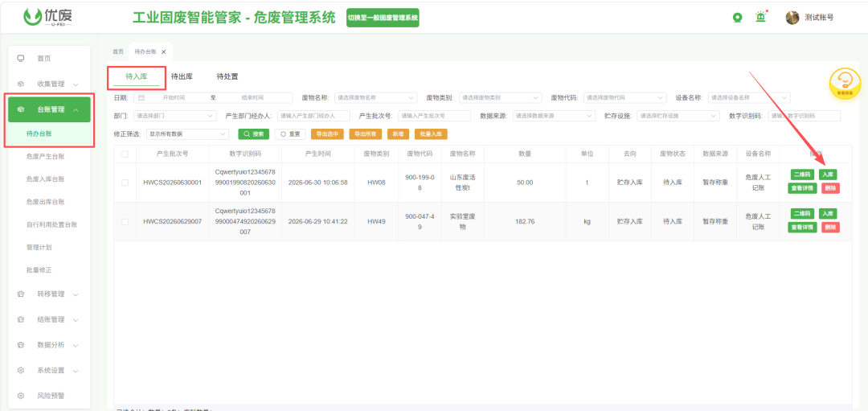Click the 数据分析 sidebar icon
This screenshot has width=868, height=411.
click(21, 345)
